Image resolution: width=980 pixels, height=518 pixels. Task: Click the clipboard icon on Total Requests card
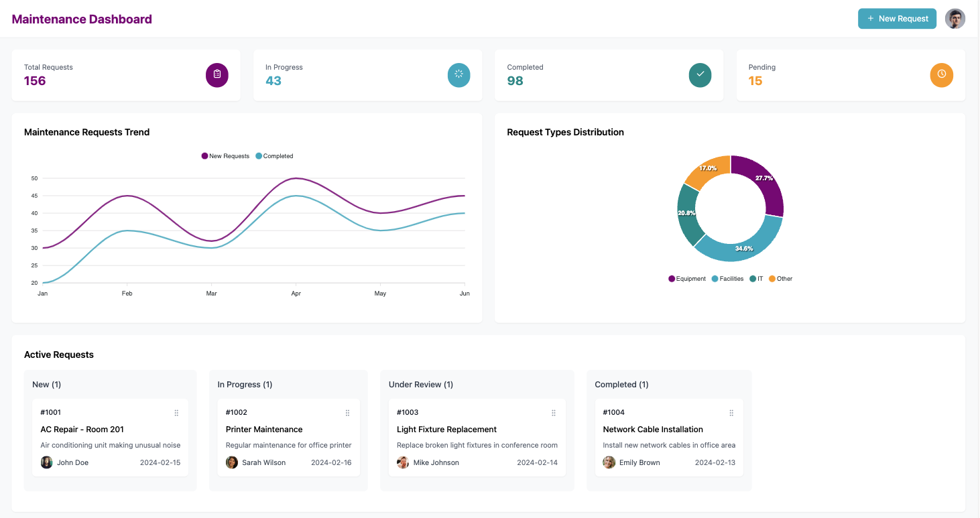click(217, 75)
